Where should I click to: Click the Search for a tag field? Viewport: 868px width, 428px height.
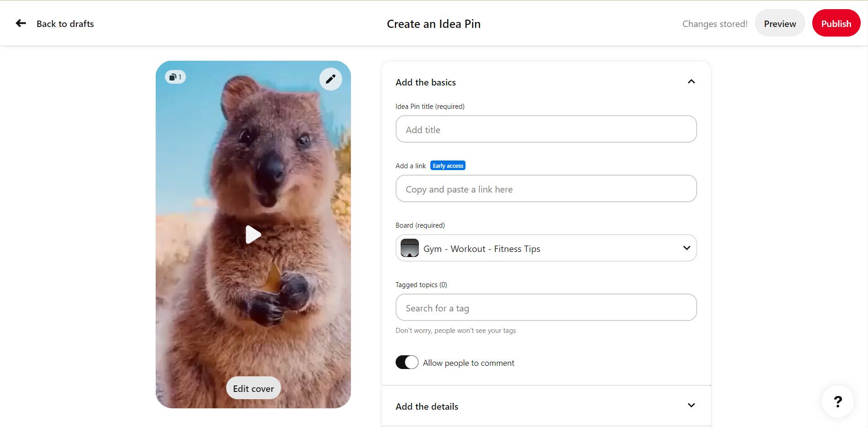pyautogui.click(x=546, y=307)
